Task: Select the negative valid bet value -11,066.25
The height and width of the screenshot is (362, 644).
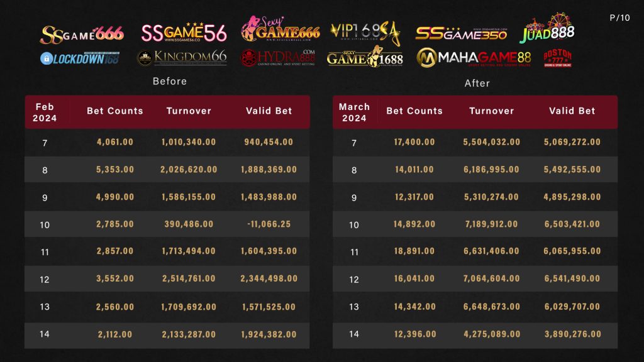Action: (x=269, y=224)
